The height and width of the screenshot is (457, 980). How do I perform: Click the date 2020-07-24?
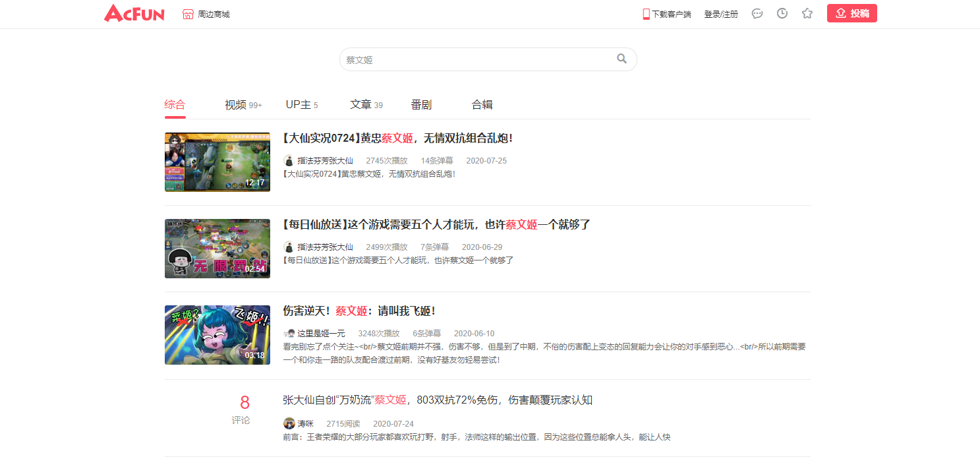click(x=393, y=424)
